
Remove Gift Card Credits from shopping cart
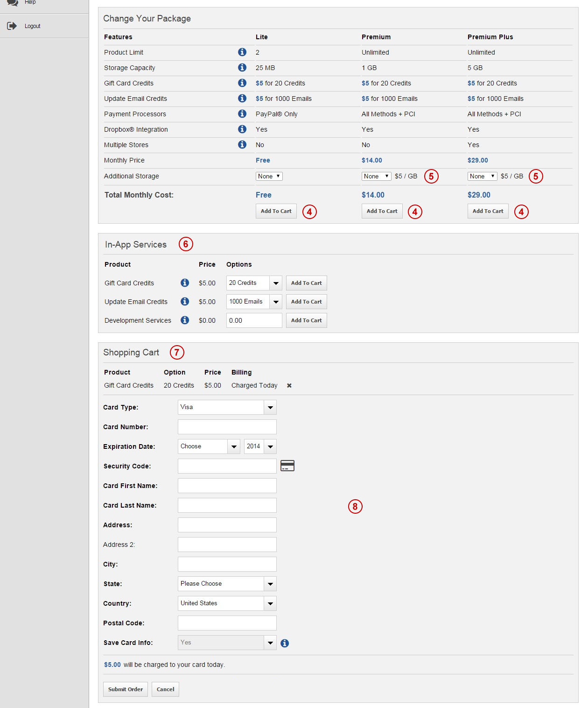[x=289, y=385]
